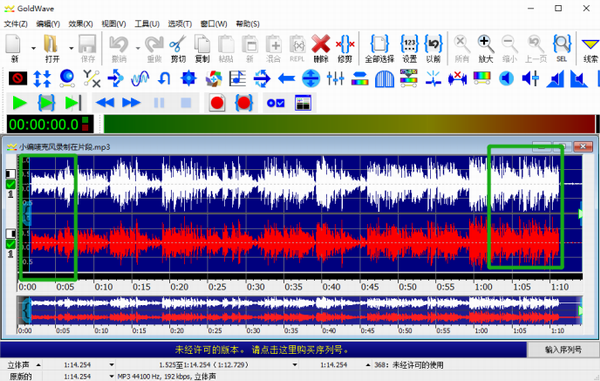
Task: Click the 00:00:00.0 time display
Action: 50,125
